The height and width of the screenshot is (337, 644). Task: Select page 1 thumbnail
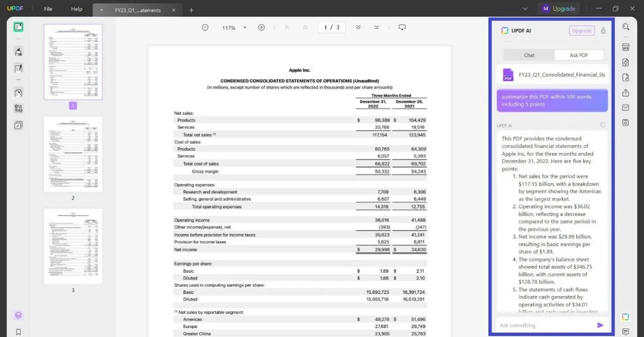(x=73, y=62)
